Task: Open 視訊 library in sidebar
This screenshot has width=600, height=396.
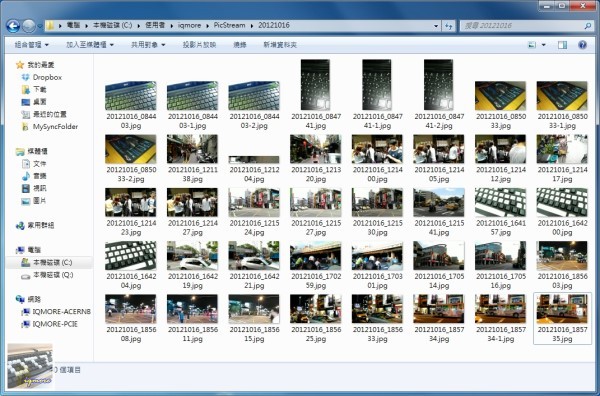Action: (x=34, y=188)
